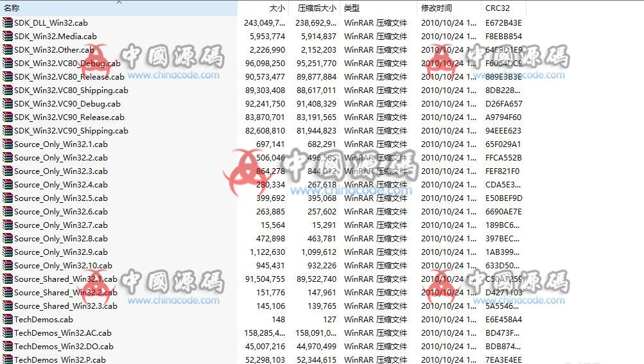Click the archive icon for Source_Only_Win32.10.cab

tap(8, 265)
